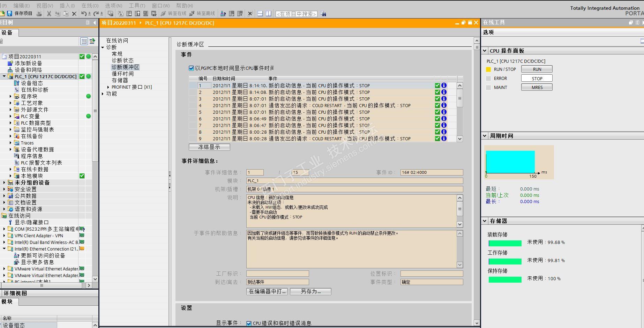Click the delete X icon in toolbar

pyautogui.click(x=74, y=14)
